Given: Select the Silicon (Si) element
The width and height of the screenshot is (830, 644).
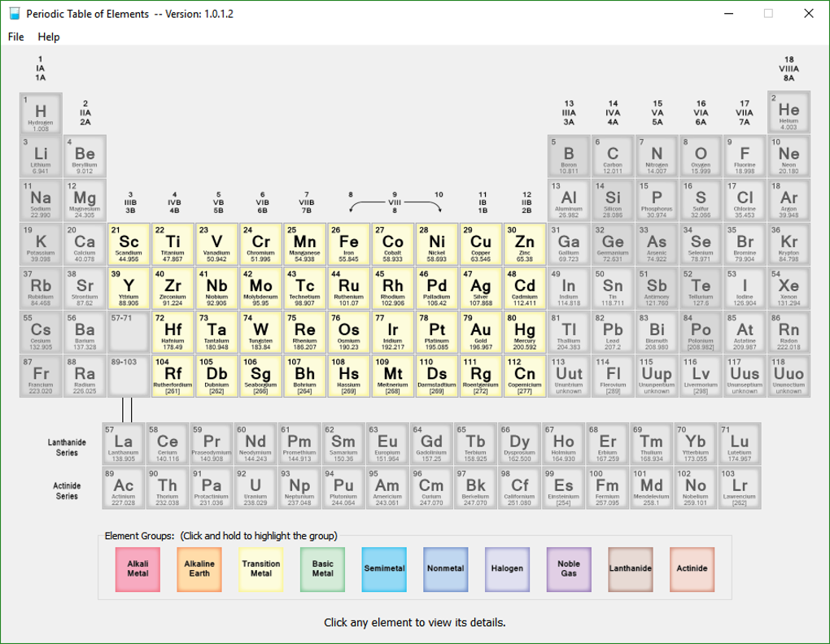Looking at the screenshot, I should click(613, 200).
